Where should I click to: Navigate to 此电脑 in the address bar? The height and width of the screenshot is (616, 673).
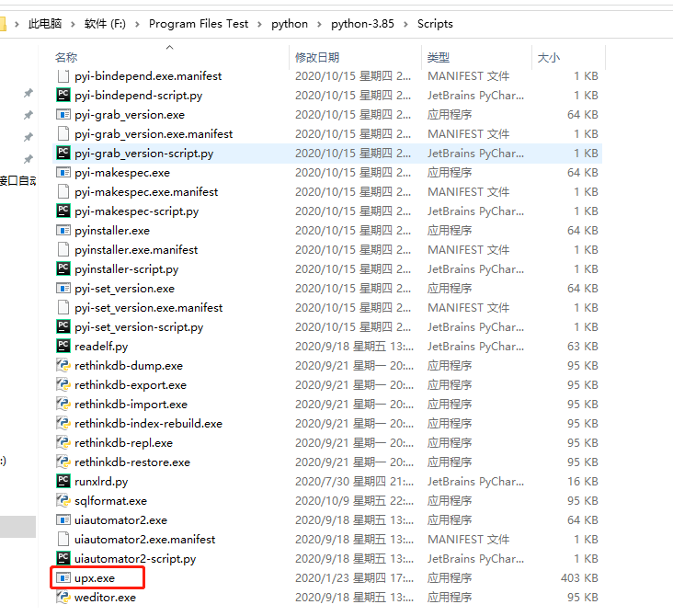45,24
